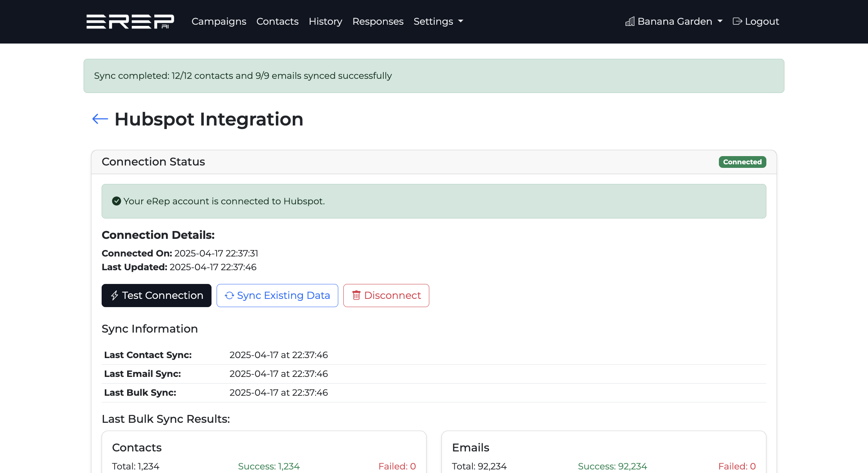Screen dimensions: 868x473
Task: Click the Last Updated timestamp value
Action: [213, 267]
